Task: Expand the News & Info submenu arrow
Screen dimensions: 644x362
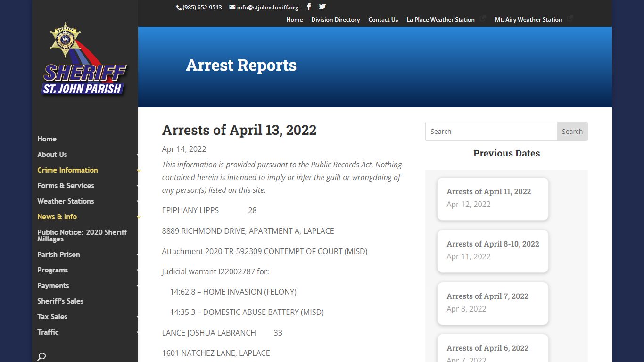Action: click(x=138, y=217)
